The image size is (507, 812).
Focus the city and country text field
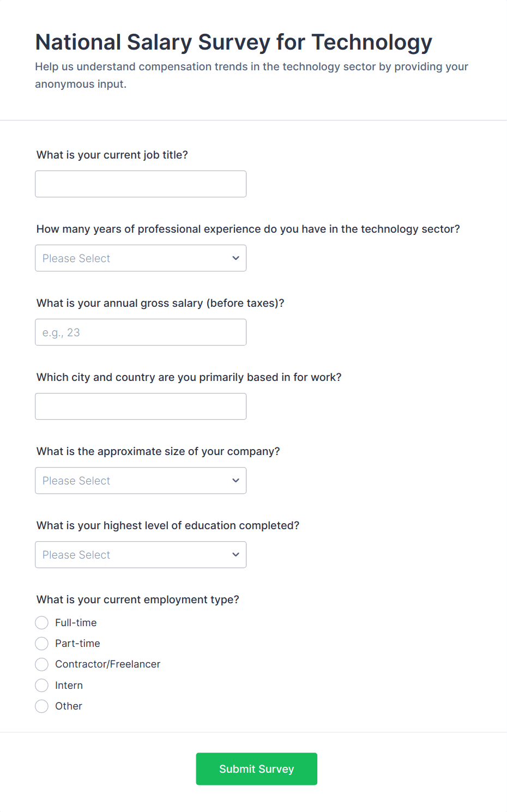click(141, 407)
